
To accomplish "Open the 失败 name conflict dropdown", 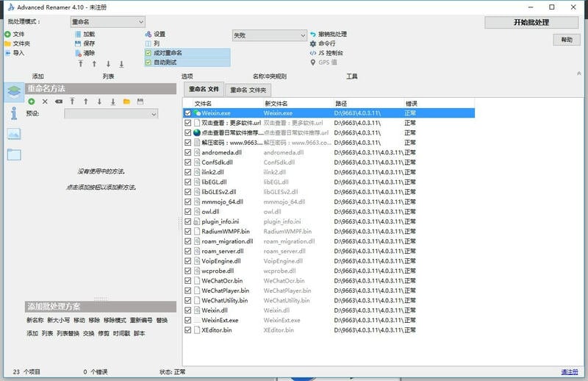I will click(x=269, y=35).
